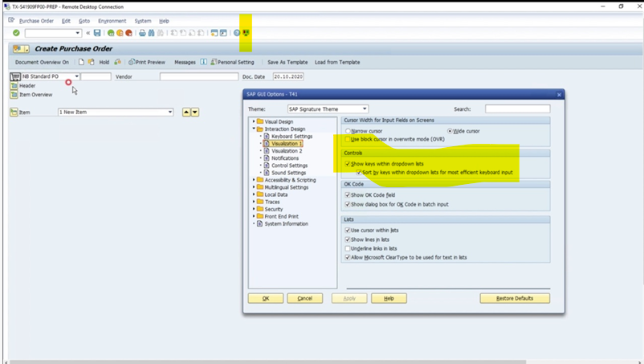Collapse the Interaction Design folder

[254, 129]
